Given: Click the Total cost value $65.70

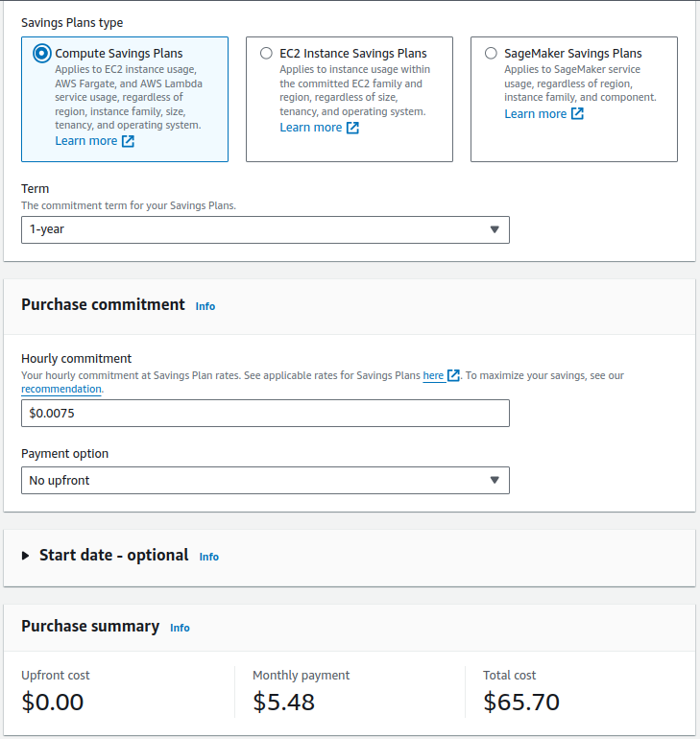Looking at the screenshot, I should tap(521, 702).
